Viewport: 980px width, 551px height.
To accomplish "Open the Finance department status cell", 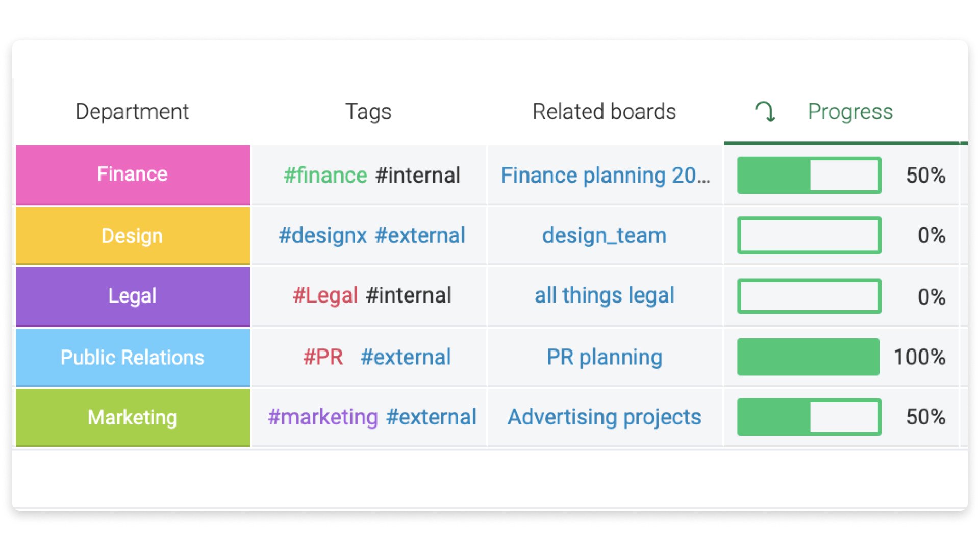I will pyautogui.click(x=133, y=175).
